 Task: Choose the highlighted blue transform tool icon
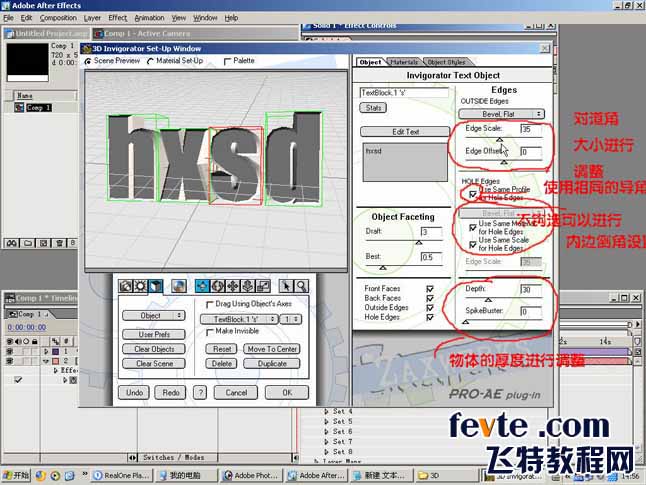click(202, 286)
